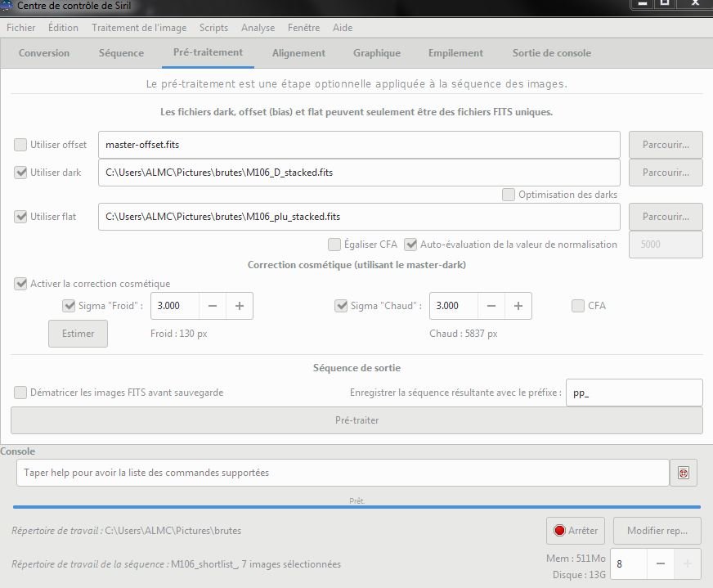Toggle Auto-évaluation de la valeur de normalisation

[410, 245]
